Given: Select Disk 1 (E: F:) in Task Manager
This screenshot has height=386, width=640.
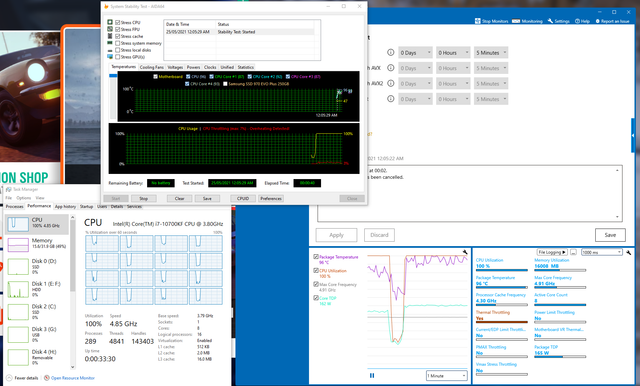Looking at the screenshot, I should [38, 289].
